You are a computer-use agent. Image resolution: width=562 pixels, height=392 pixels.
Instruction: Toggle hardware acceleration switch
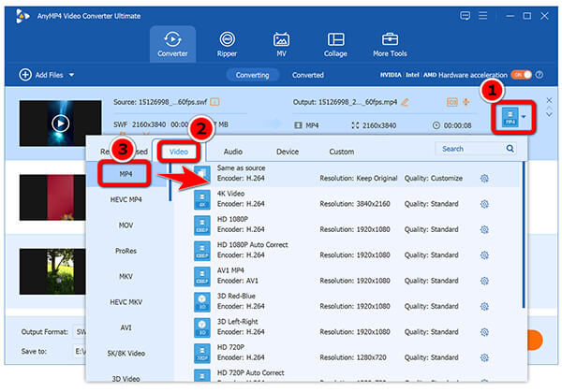click(522, 75)
